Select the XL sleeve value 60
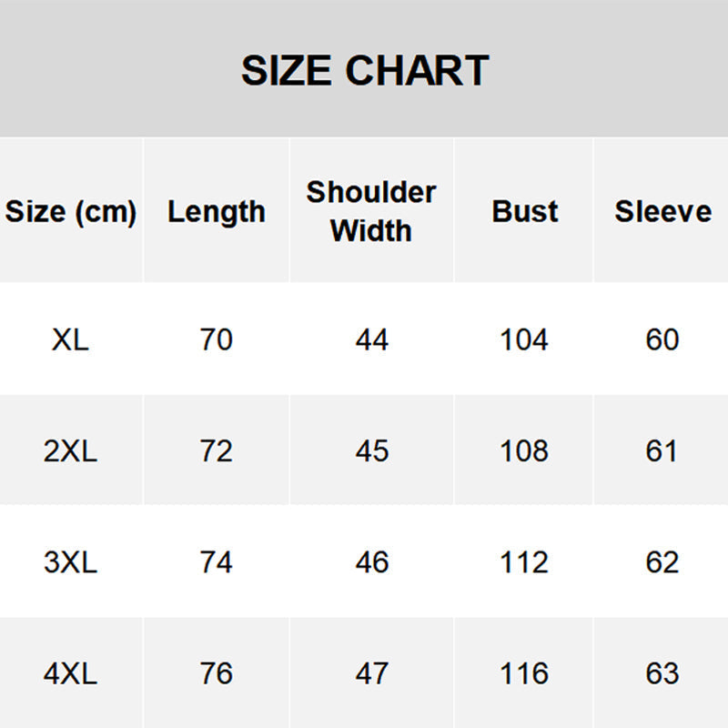The width and height of the screenshot is (728, 728). coord(662,339)
